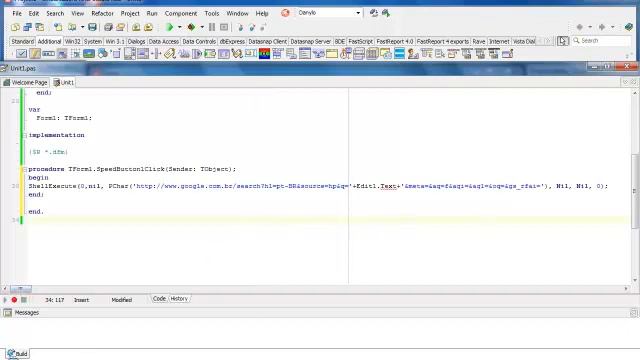Click the ShellExecute code line

[x=318, y=186]
